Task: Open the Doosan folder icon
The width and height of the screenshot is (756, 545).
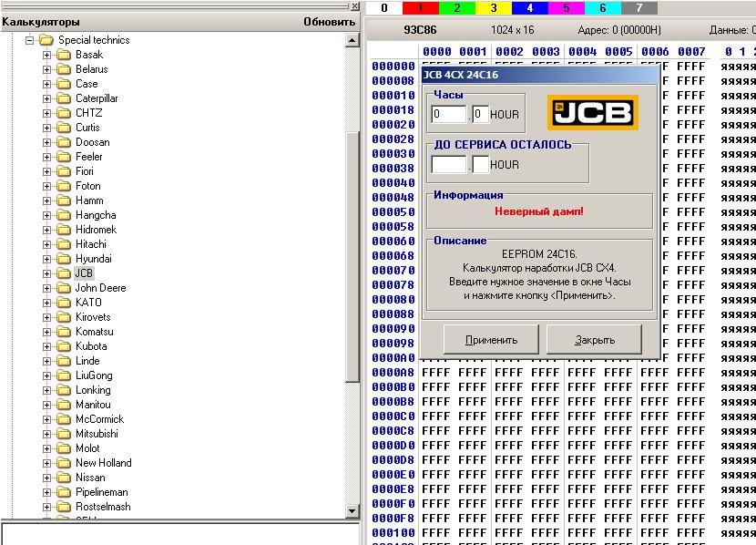Action: click(64, 142)
